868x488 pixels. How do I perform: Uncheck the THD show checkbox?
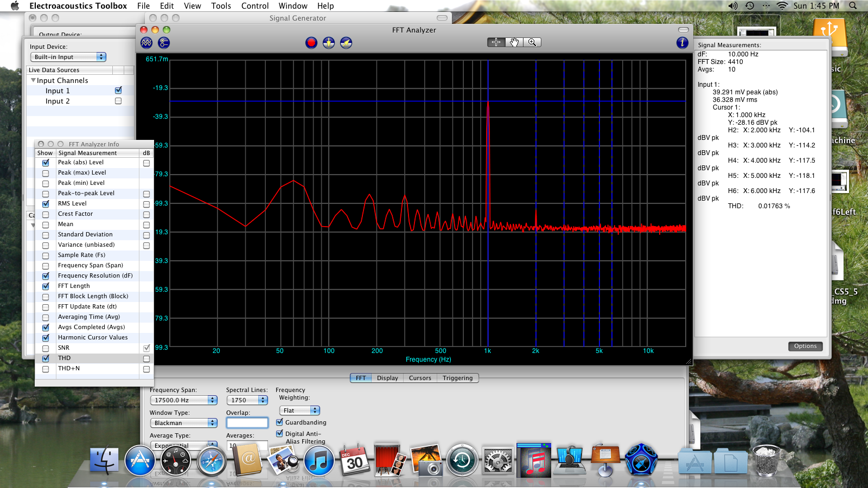point(46,358)
